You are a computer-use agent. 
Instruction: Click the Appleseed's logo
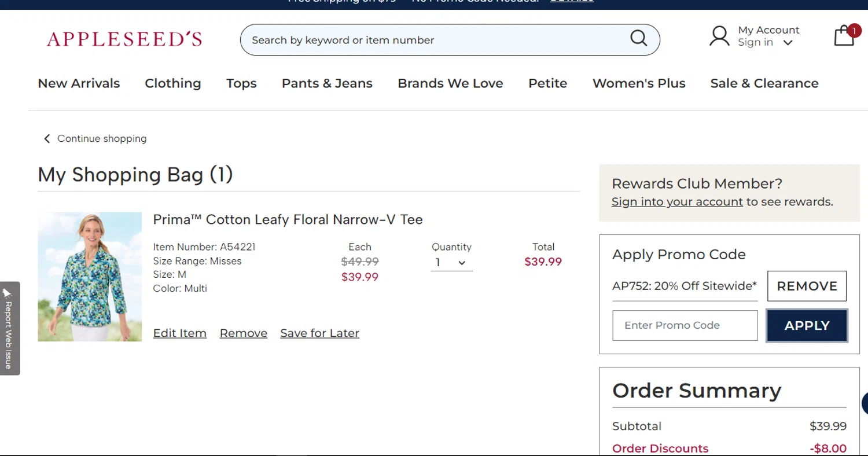[x=124, y=39]
